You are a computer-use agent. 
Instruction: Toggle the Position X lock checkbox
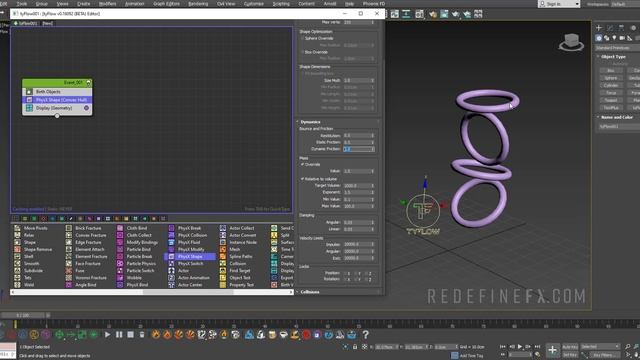click(x=346, y=273)
